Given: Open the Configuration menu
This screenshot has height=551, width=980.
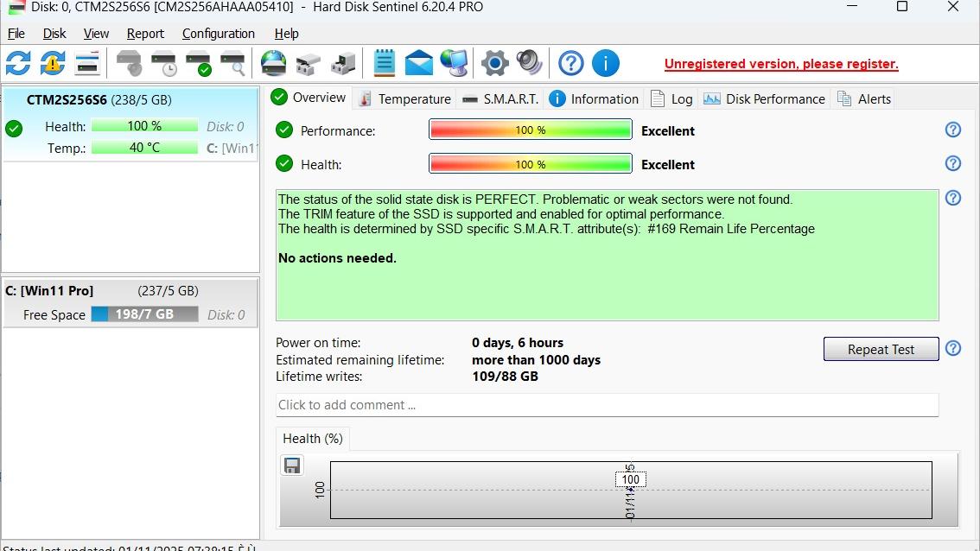Looking at the screenshot, I should tap(218, 34).
